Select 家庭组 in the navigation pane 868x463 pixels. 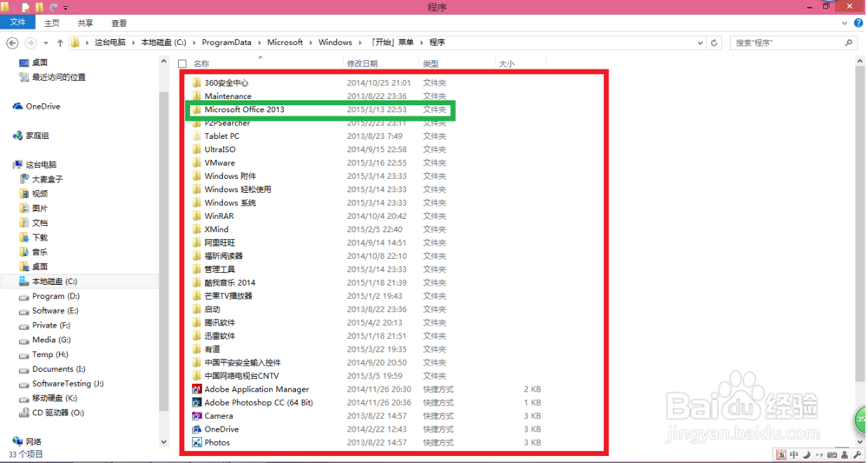(31, 136)
